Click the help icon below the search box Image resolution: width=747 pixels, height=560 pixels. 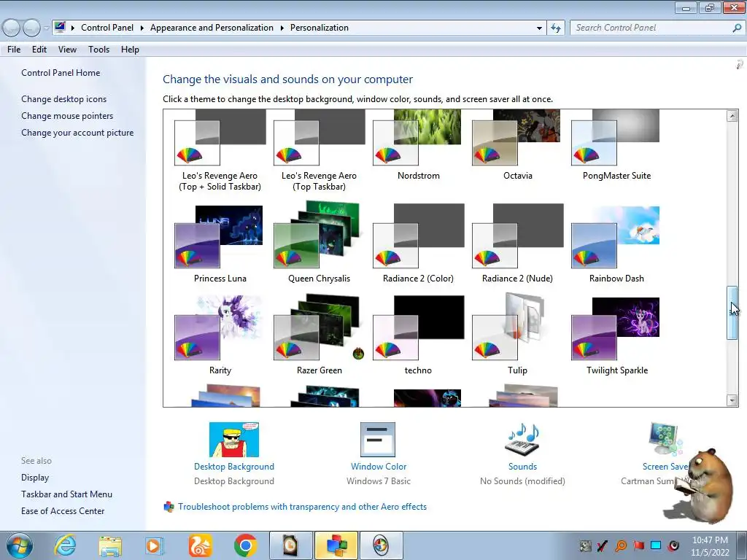tap(740, 64)
